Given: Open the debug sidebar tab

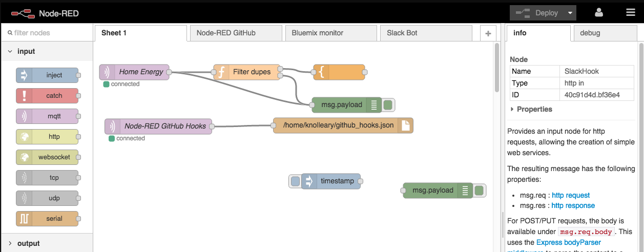Looking at the screenshot, I should (x=590, y=33).
